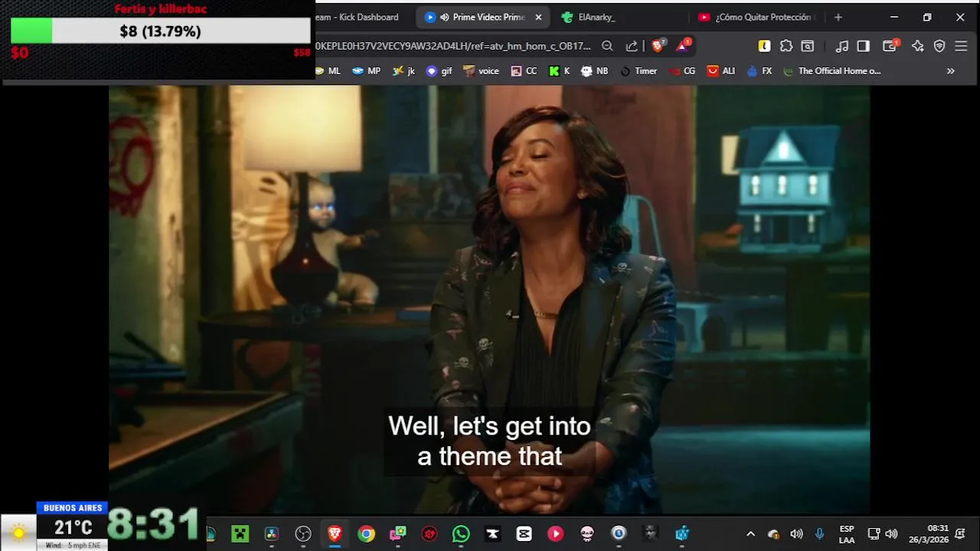Open the FX bookmark
The height and width of the screenshot is (551, 980).
759,71
